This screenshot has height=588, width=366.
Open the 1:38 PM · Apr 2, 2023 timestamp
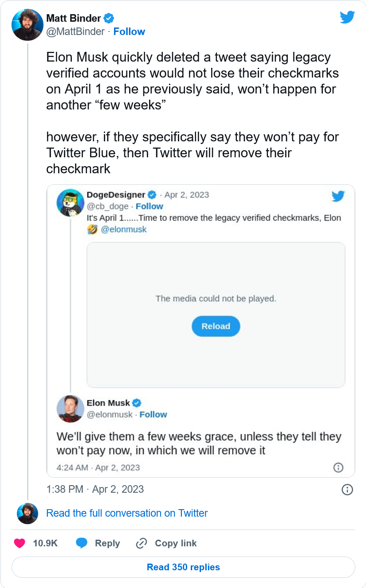tap(95, 489)
